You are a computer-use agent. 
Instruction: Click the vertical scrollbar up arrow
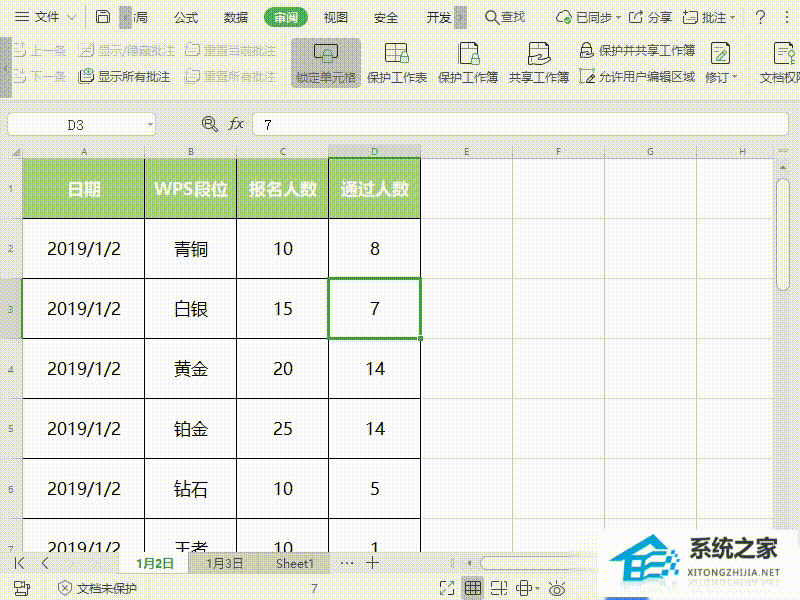pos(783,167)
